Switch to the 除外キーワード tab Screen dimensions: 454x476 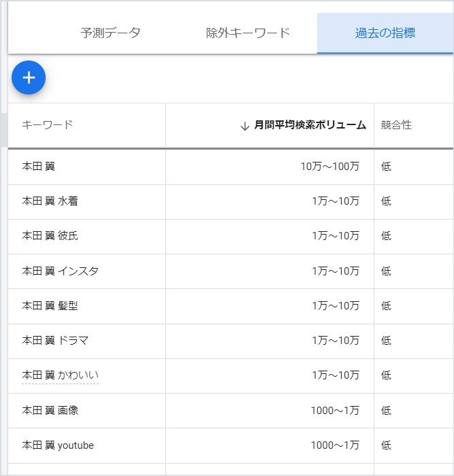[x=248, y=33]
